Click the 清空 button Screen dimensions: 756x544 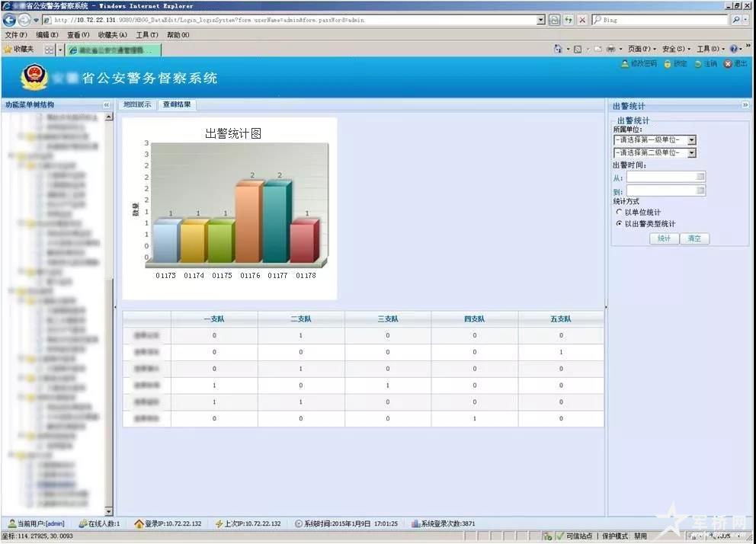click(694, 238)
